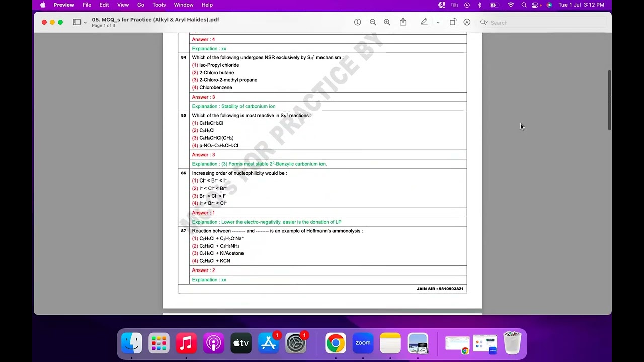Open Launchpad from the Dock
The width and height of the screenshot is (644, 362).
click(159, 343)
